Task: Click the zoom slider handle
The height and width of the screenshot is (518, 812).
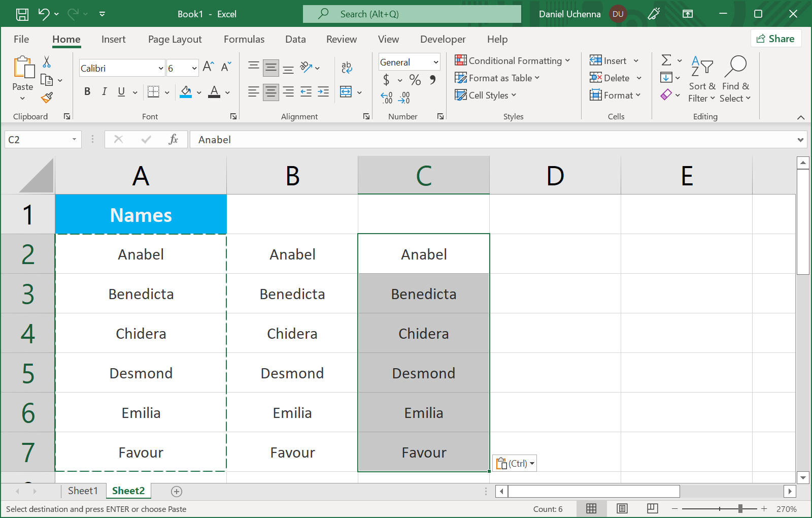Action: tap(740, 508)
